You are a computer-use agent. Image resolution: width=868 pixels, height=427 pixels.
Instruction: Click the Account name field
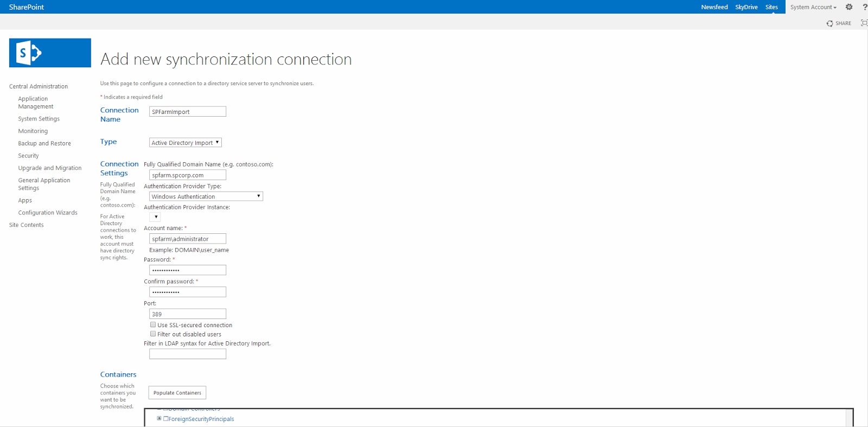point(188,239)
